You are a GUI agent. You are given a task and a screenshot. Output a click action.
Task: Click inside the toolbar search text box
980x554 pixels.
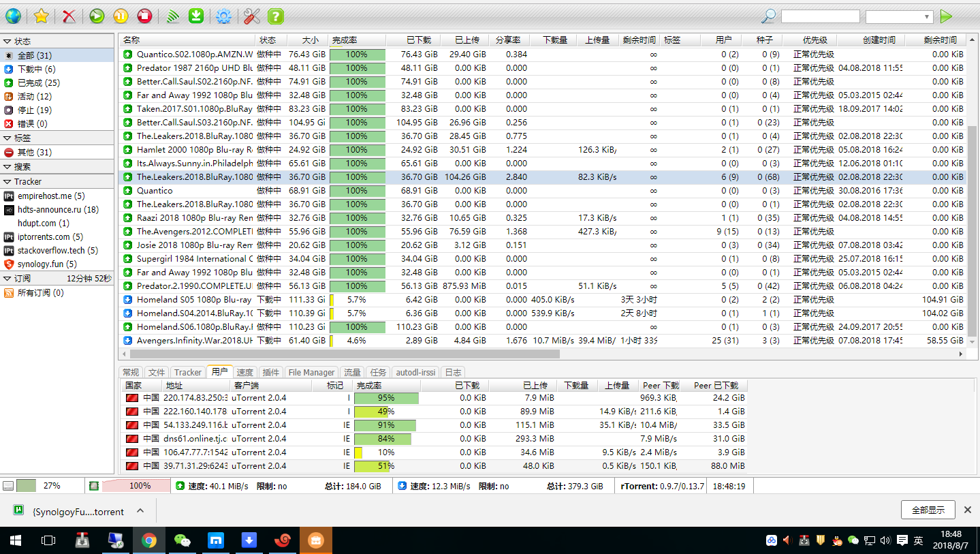point(820,16)
